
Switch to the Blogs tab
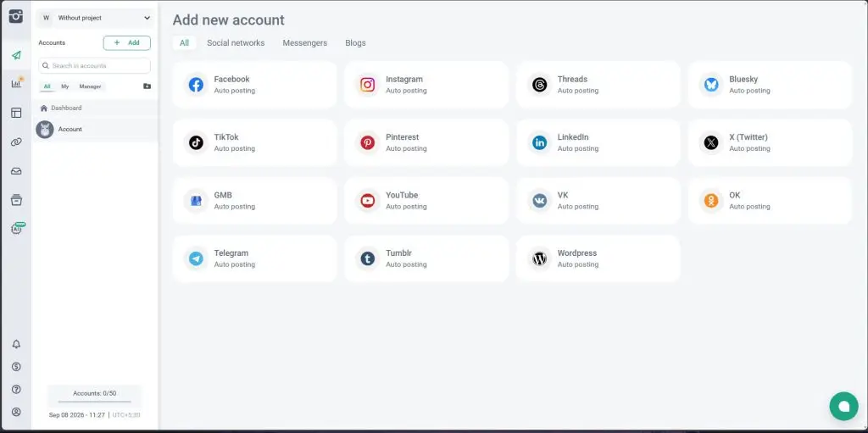click(x=355, y=42)
